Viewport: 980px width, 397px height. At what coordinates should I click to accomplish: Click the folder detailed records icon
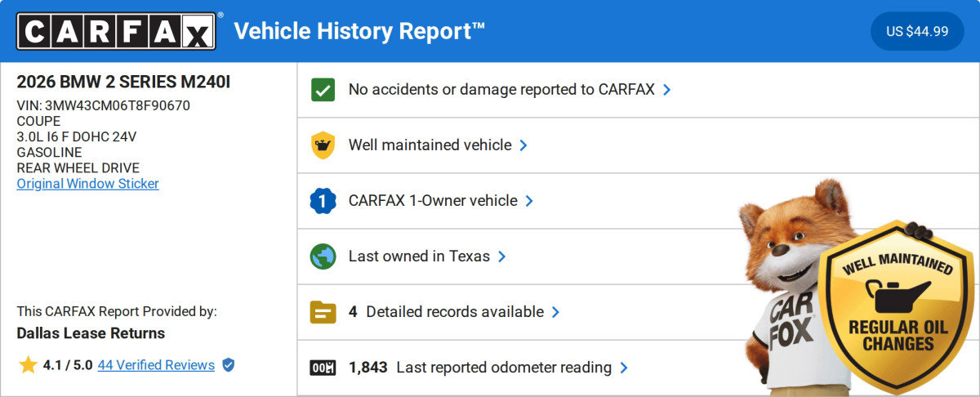coord(323,312)
